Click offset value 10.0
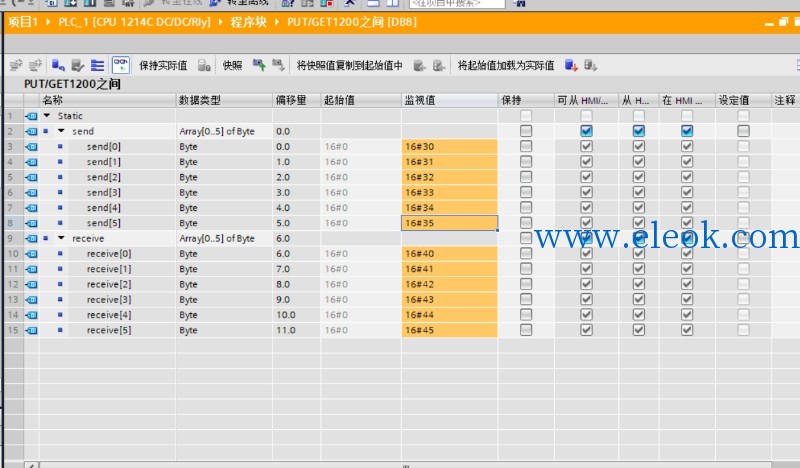800x468 pixels. click(x=286, y=315)
